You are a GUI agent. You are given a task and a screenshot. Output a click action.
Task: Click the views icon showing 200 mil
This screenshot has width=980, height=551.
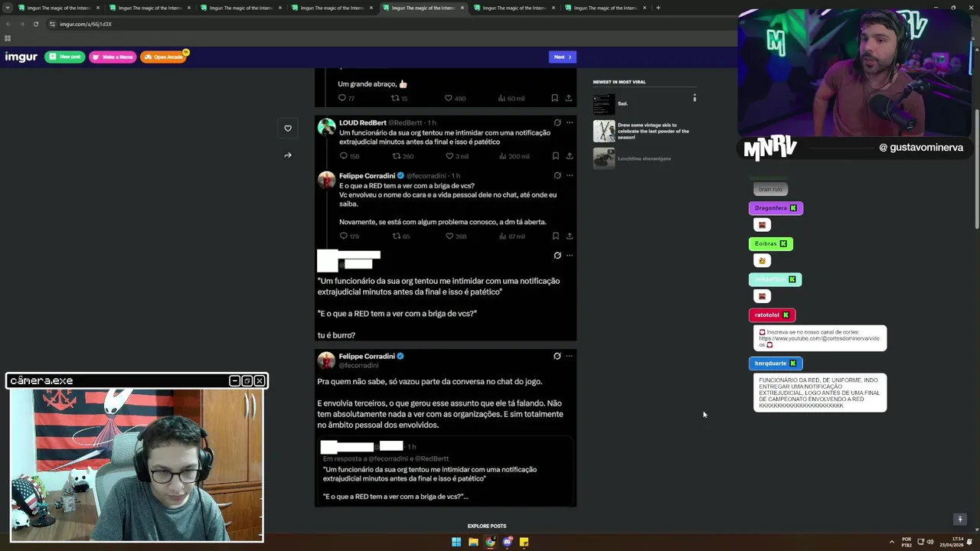[502, 156]
